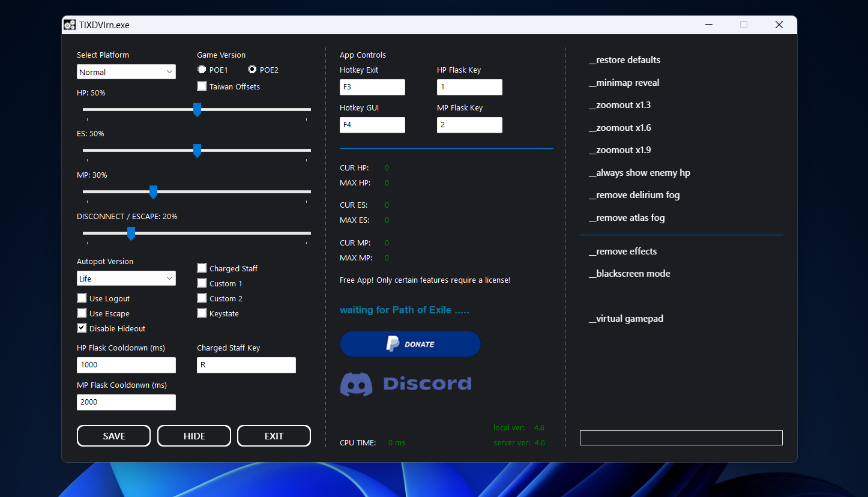
Task: Close the TIXDVIrn.exe window
Action: click(779, 25)
